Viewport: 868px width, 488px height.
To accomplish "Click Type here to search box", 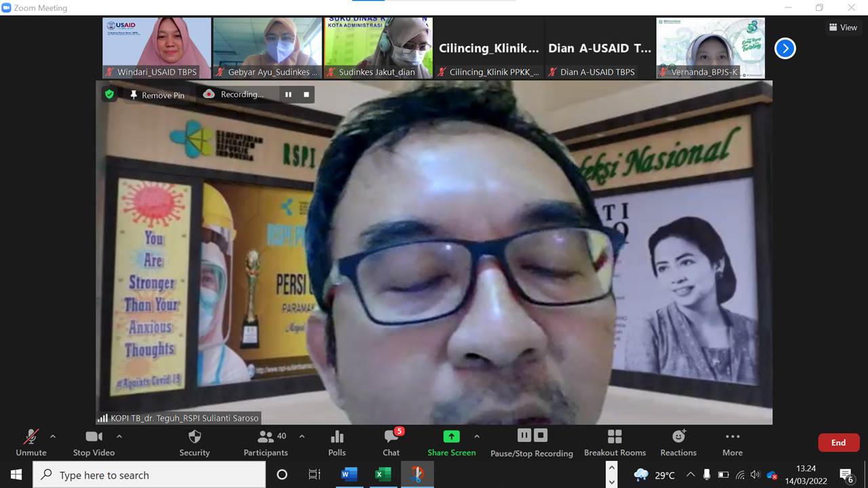I will pos(149,475).
